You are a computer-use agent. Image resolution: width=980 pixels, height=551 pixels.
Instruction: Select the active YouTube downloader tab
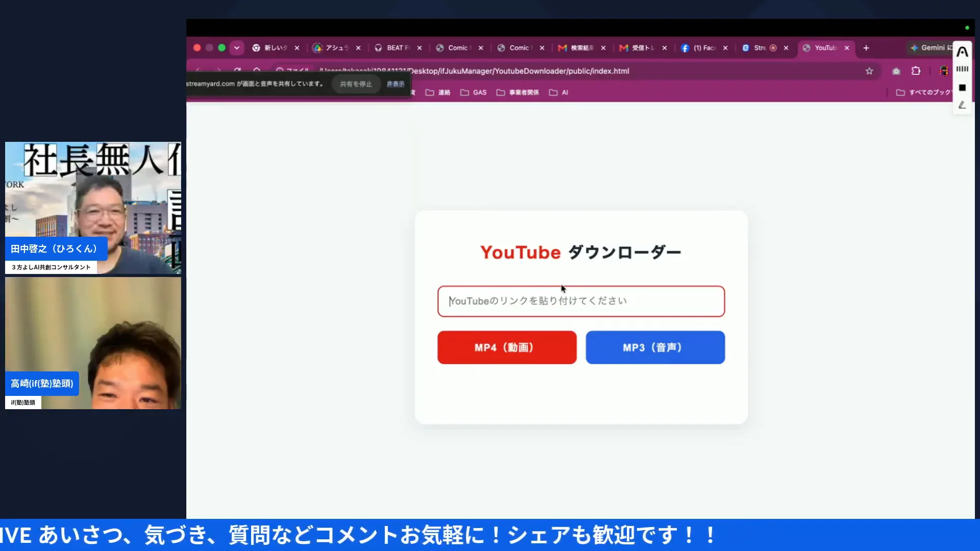(x=821, y=48)
